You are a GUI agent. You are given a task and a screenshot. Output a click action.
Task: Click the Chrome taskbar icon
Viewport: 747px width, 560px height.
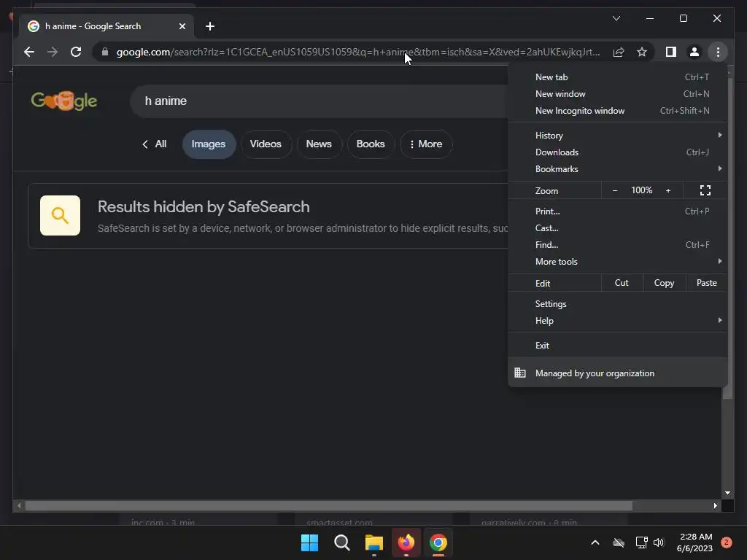pyautogui.click(x=438, y=542)
